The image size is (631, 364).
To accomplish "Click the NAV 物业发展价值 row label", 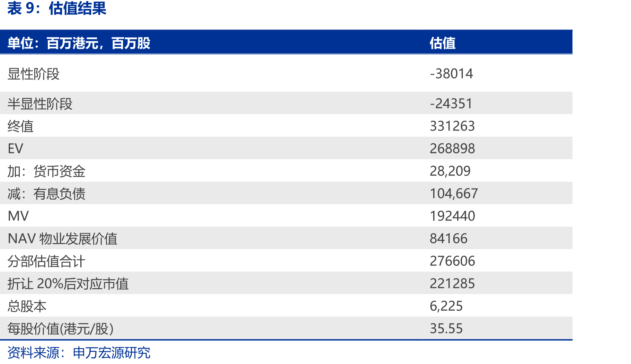I will pyautogui.click(x=62, y=238).
